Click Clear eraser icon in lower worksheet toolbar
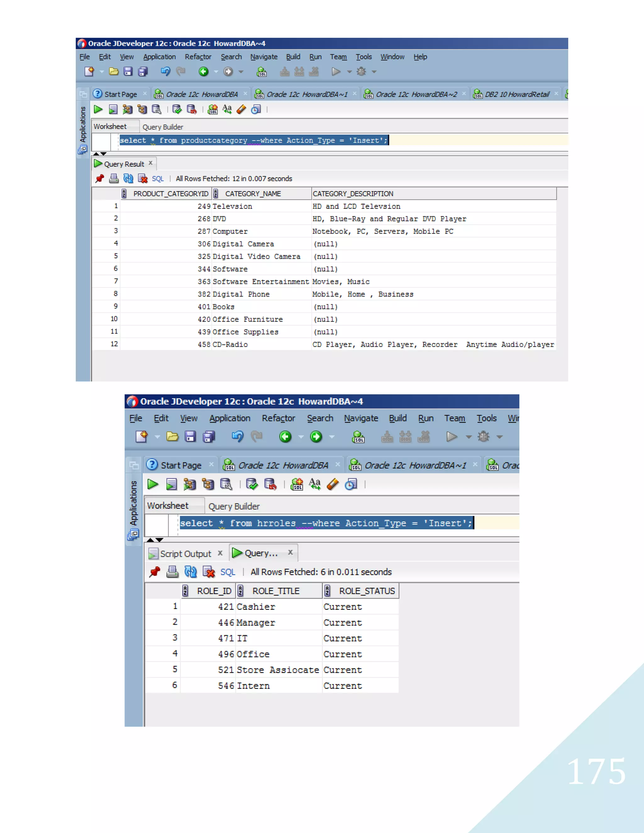Image resolution: width=644 pixels, height=833 pixels. coord(333,484)
